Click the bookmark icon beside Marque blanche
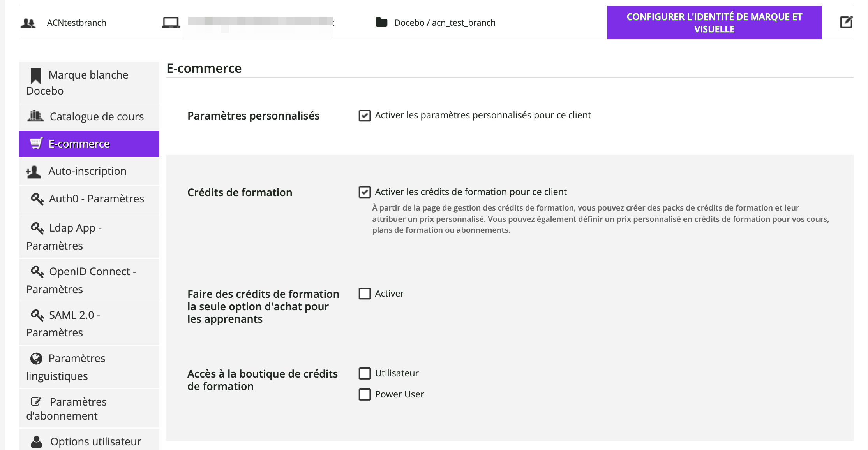Screen dimensions: 868x450 (36, 76)
